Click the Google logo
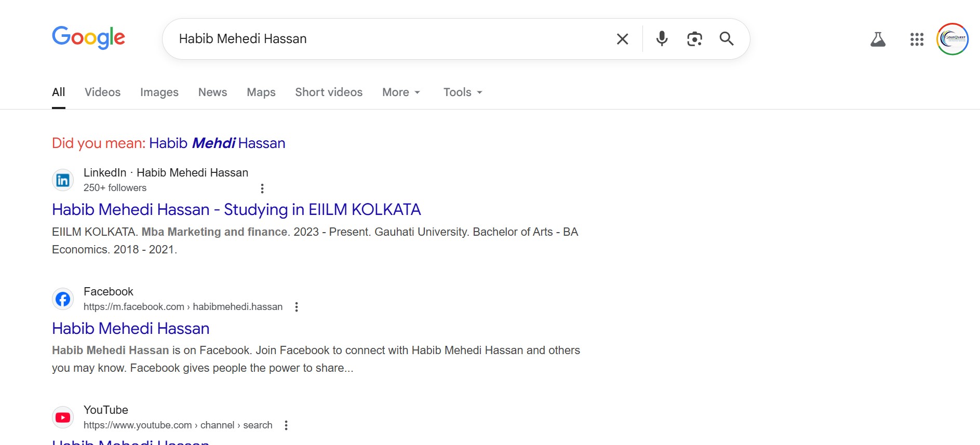The width and height of the screenshot is (980, 445). coord(88,37)
